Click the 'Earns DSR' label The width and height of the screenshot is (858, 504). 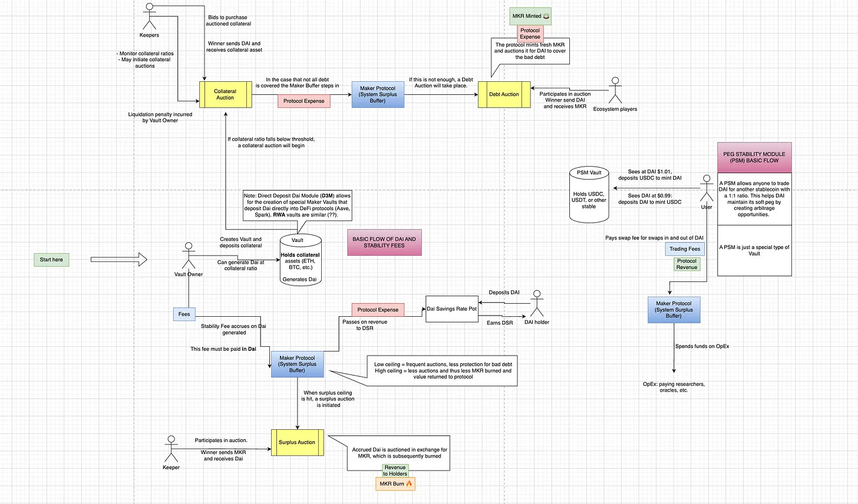click(500, 323)
